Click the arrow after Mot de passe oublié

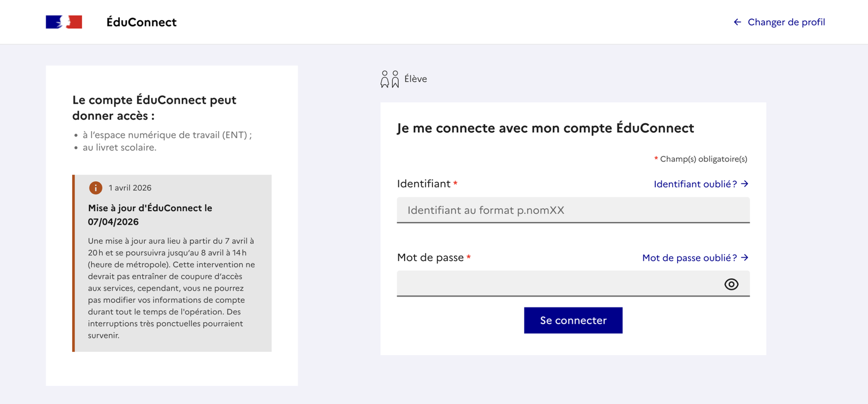(x=745, y=258)
